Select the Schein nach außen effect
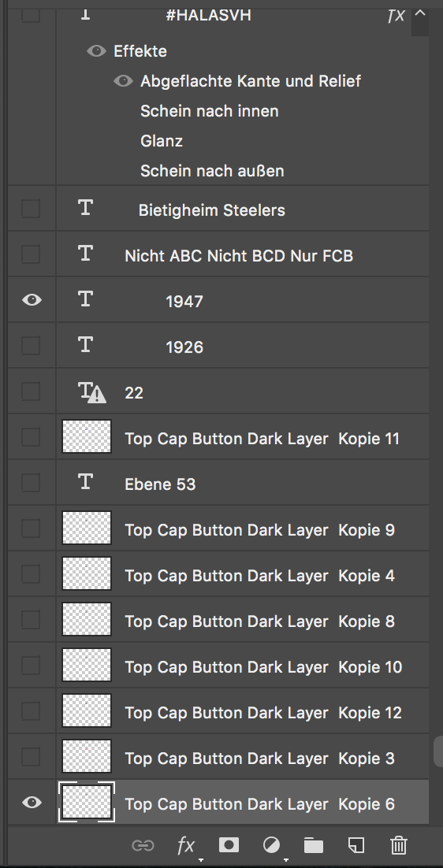Viewport: 443px width, 868px height. tap(212, 171)
